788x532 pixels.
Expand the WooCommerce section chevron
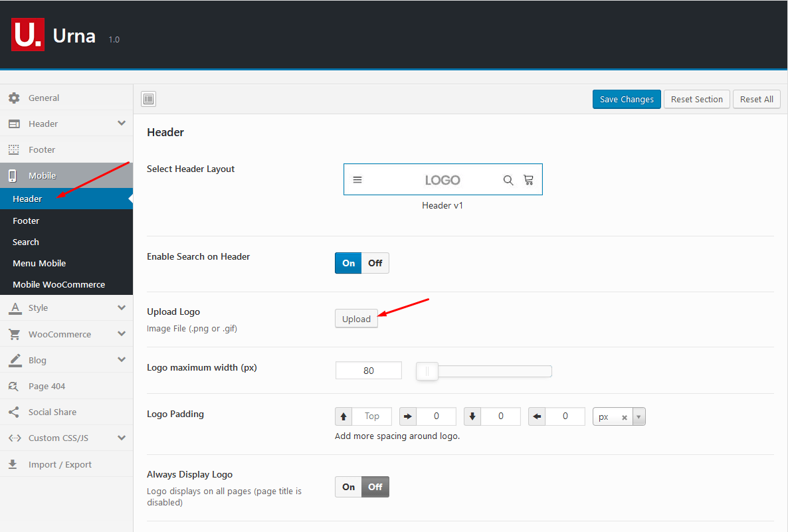click(x=122, y=333)
